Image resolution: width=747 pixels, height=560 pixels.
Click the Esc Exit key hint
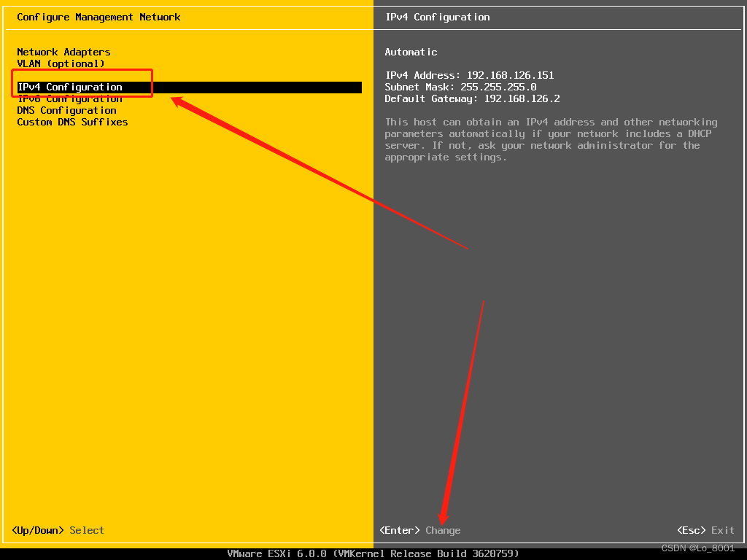(x=705, y=530)
